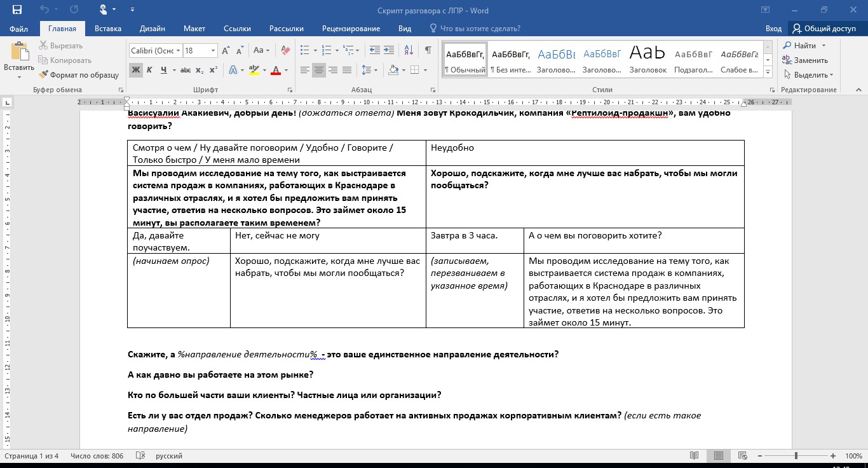Click the Find (Найти) button
This screenshot has width=868, height=468.
click(803, 46)
